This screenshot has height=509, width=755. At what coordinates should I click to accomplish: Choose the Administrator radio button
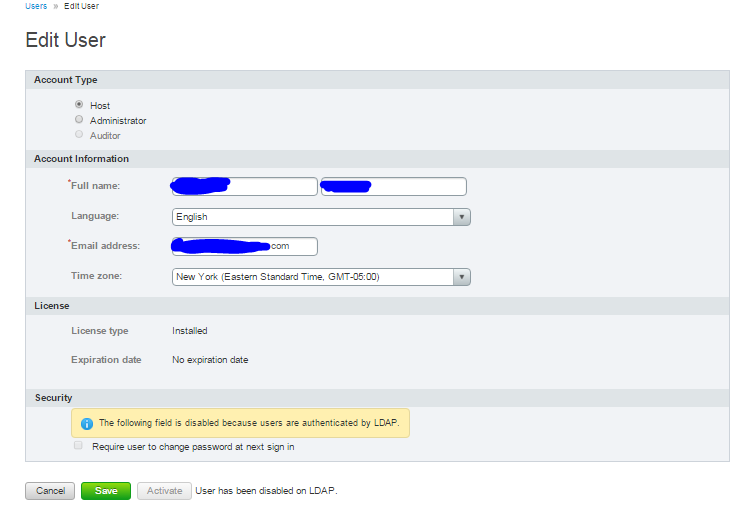79,120
